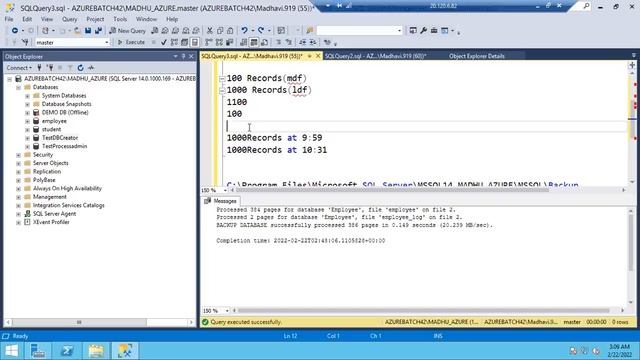Viewport: 640px width, 360px height.
Task: Click the Quick Launch search magnifier
Action: (586, 6)
